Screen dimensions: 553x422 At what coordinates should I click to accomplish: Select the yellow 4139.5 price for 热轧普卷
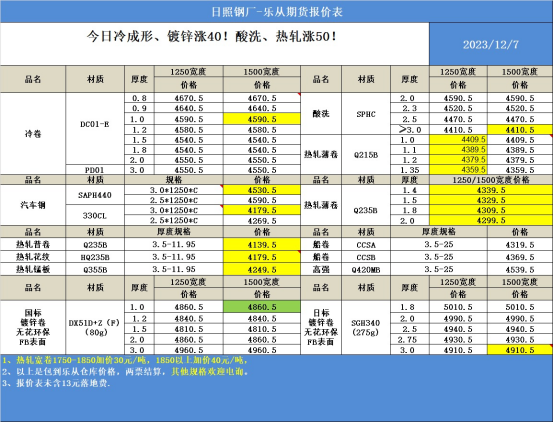(262, 244)
